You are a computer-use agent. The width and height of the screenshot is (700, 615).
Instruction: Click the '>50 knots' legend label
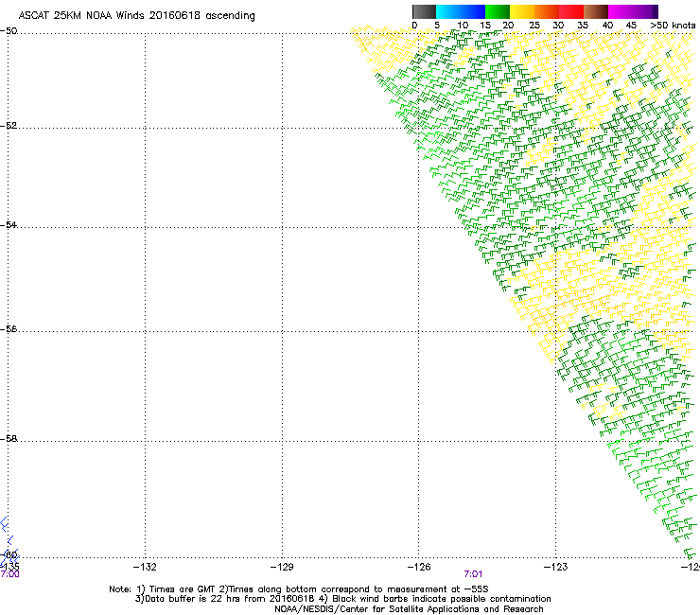[x=673, y=26]
